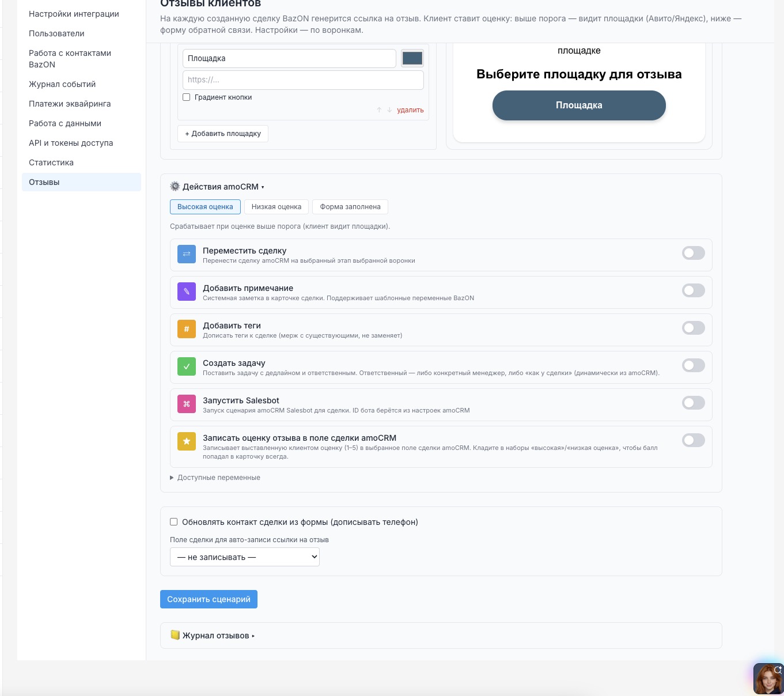Open the не записывать field dropdown
784x696 pixels.
click(x=245, y=557)
